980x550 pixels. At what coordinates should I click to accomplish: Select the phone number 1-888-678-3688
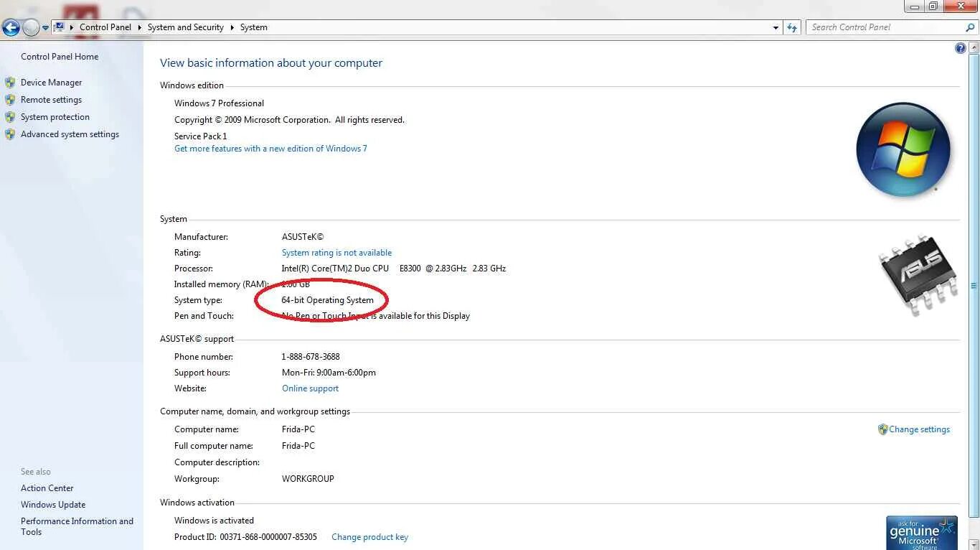[x=311, y=357]
